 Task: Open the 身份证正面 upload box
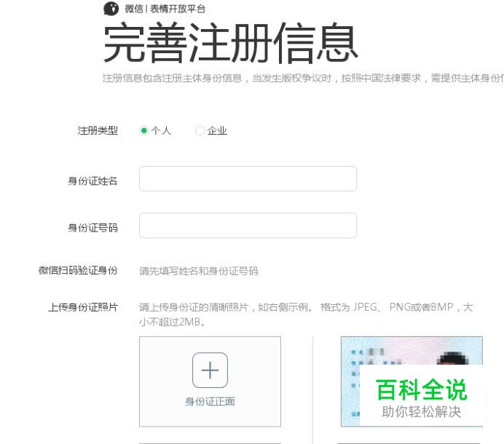tap(210, 381)
